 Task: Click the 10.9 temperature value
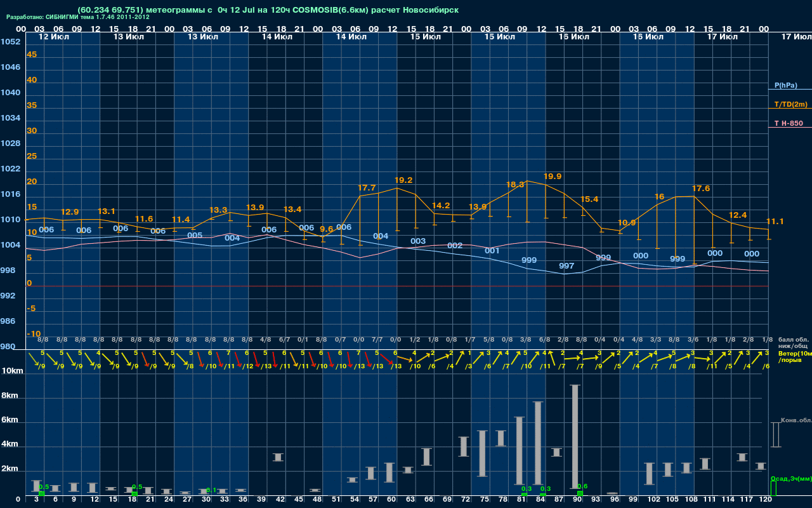[627, 223]
